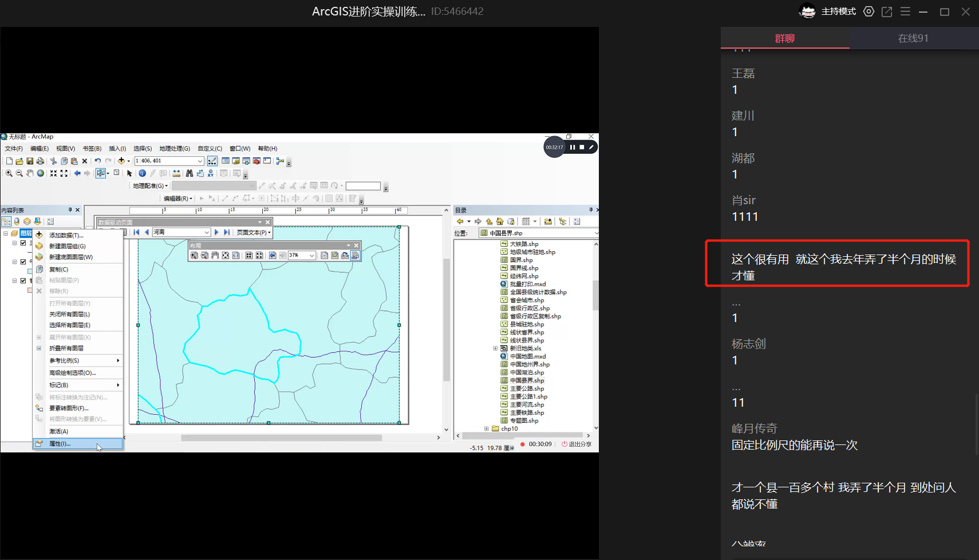The height and width of the screenshot is (560, 979).
Task: Collapse the 图层 data frame tree node
Action: point(6,233)
